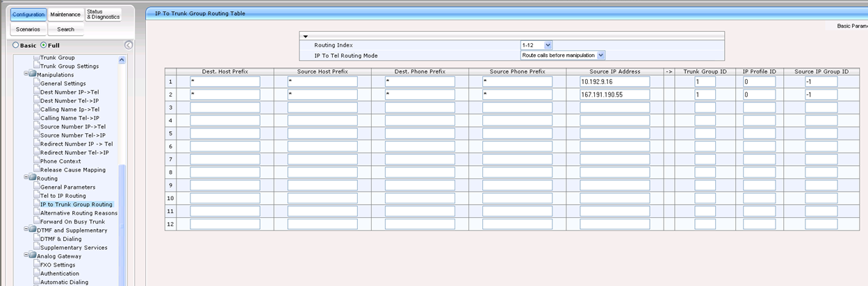The width and height of the screenshot is (868, 286).
Task: Click row 2 Source Host Prefix field
Action: point(322,94)
